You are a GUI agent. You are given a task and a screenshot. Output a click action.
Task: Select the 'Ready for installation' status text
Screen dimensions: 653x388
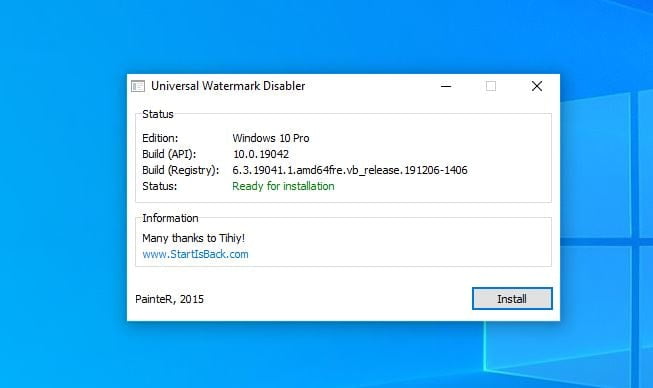[x=283, y=186]
